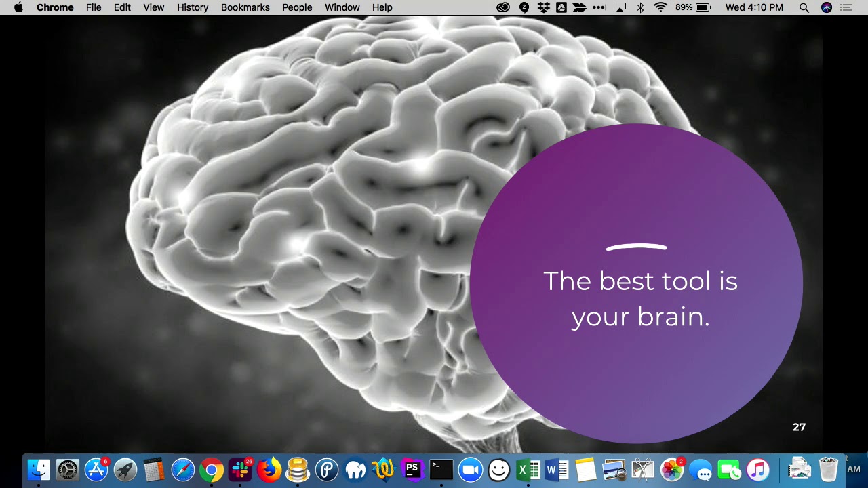This screenshot has width=868, height=488.
Task: Launch Firefox from the dock
Action: (269, 469)
